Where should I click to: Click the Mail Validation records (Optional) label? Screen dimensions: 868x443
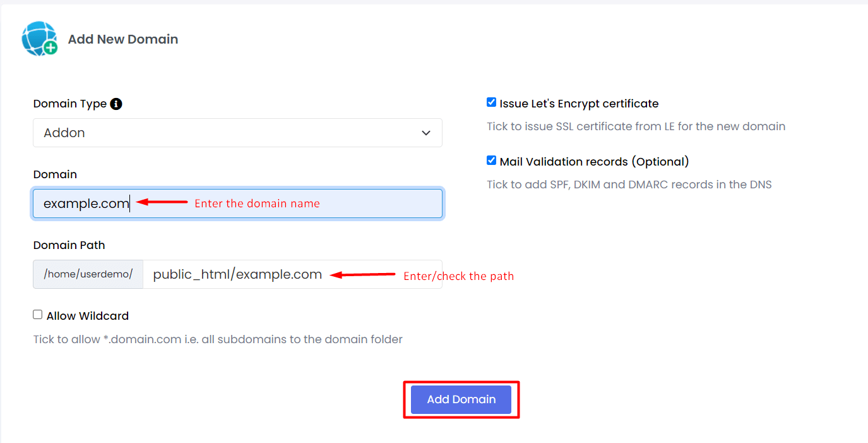click(594, 162)
